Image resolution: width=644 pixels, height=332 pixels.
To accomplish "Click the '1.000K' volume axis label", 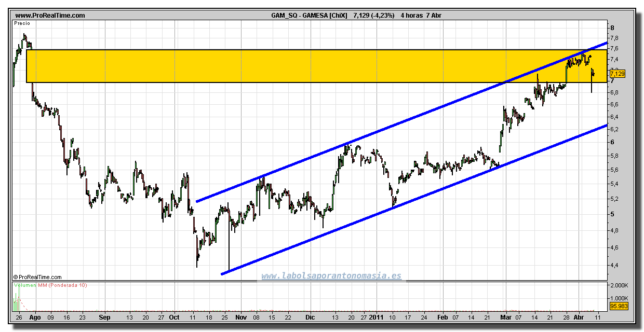I will click(620, 298).
